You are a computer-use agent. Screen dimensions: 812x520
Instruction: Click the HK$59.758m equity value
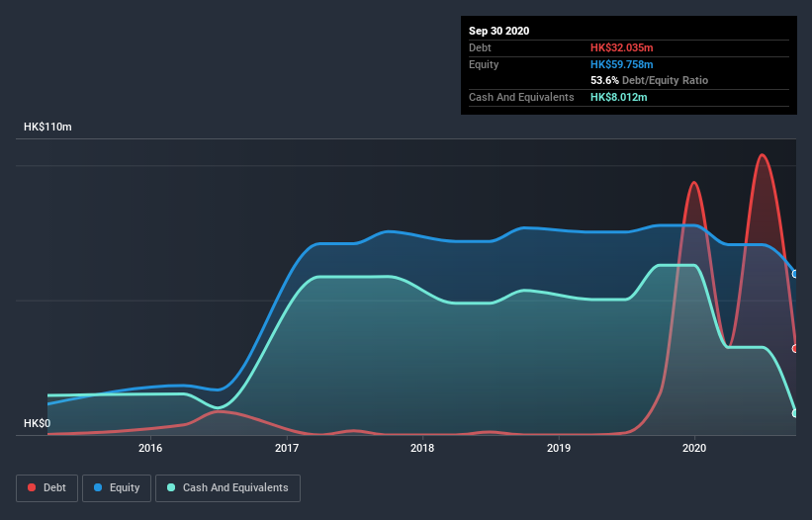click(x=621, y=64)
